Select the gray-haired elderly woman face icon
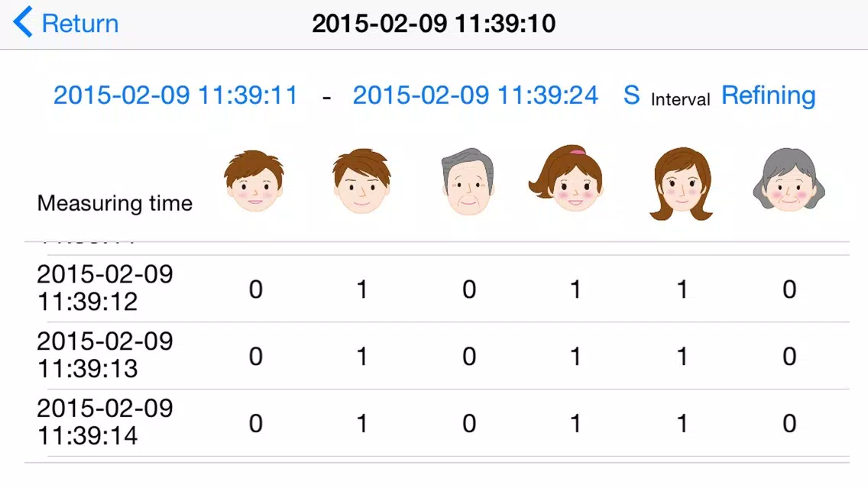The image size is (868, 488). coord(789,179)
